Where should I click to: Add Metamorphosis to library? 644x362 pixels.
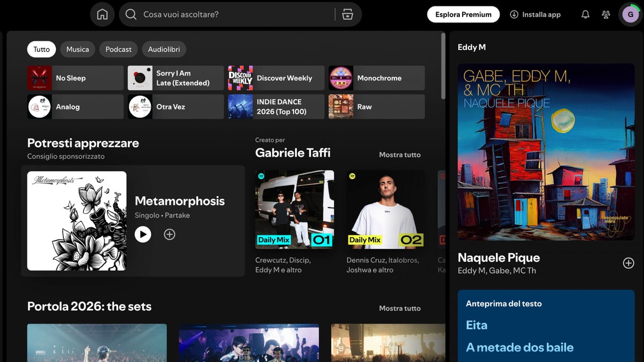(170, 234)
